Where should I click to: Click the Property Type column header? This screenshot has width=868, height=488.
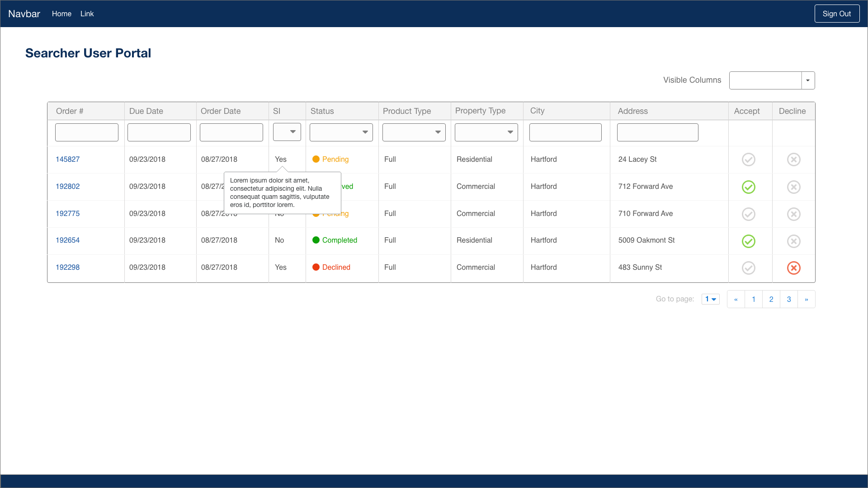pos(480,111)
